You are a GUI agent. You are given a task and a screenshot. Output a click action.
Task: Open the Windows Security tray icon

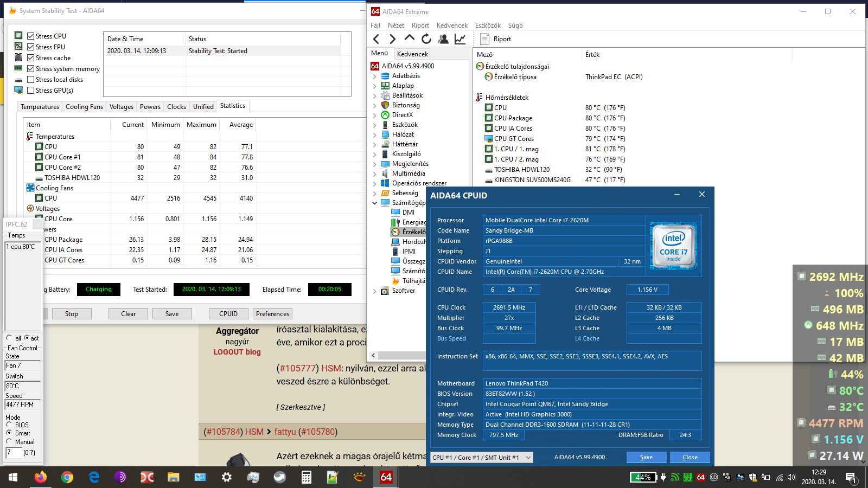pos(753,478)
